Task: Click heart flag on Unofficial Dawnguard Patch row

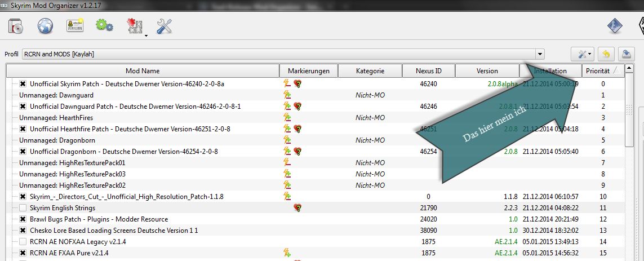Action: [x=298, y=107]
